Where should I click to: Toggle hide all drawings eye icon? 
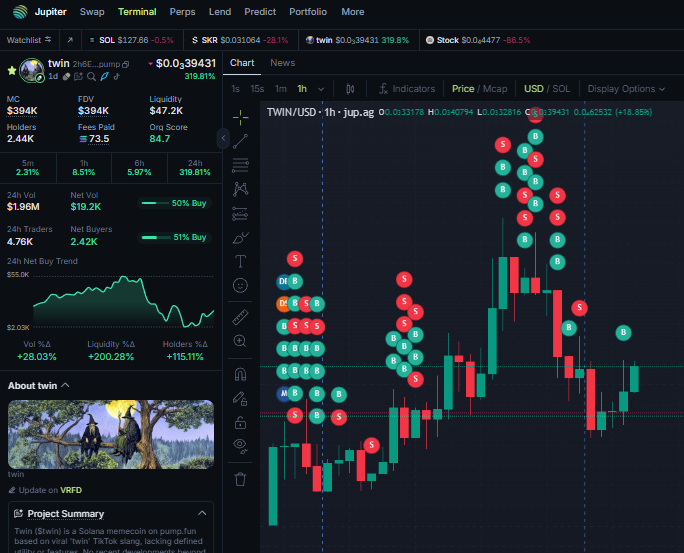[x=240, y=446]
